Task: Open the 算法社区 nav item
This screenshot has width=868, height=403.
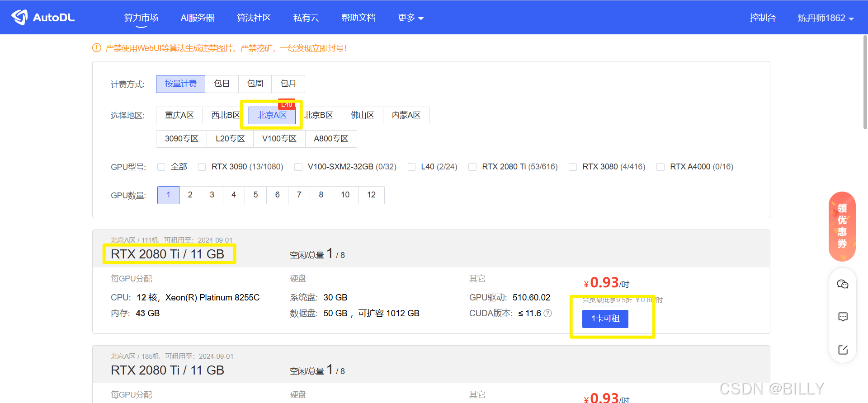Action: click(254, 18)
